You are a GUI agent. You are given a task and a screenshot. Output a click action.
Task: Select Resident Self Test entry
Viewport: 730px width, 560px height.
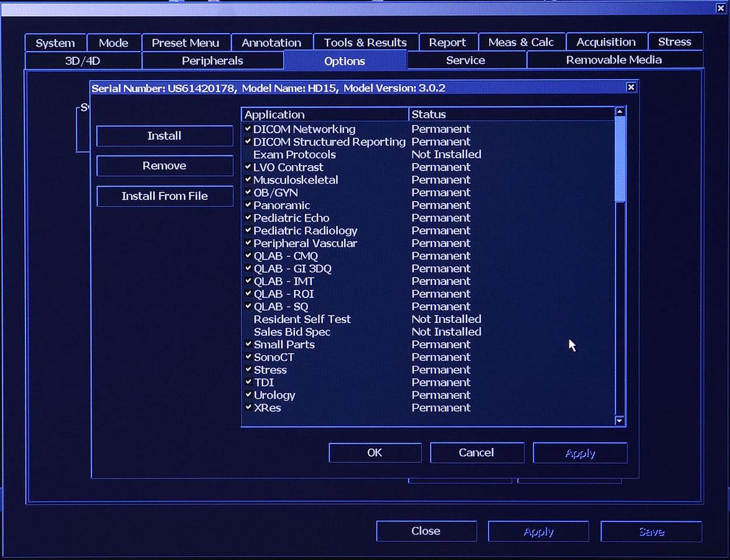pos(302,319)
